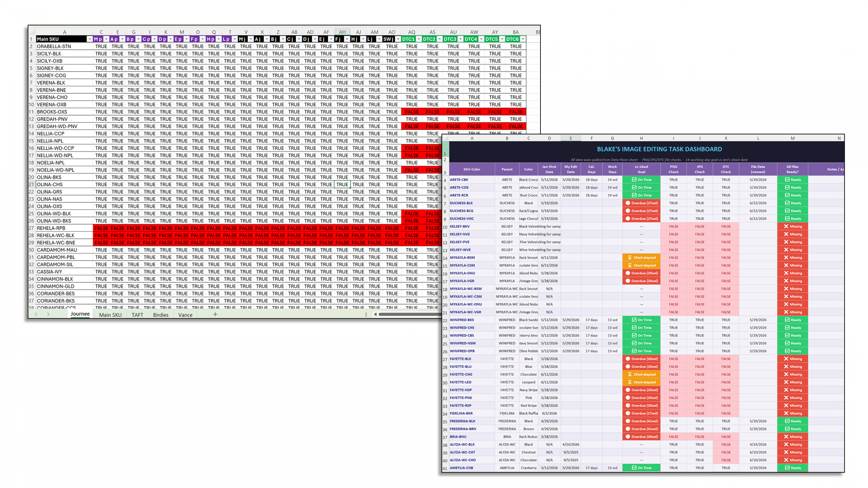
Task: Open the DTC3 column filter dropdown
Action: [x=460, y=39]
